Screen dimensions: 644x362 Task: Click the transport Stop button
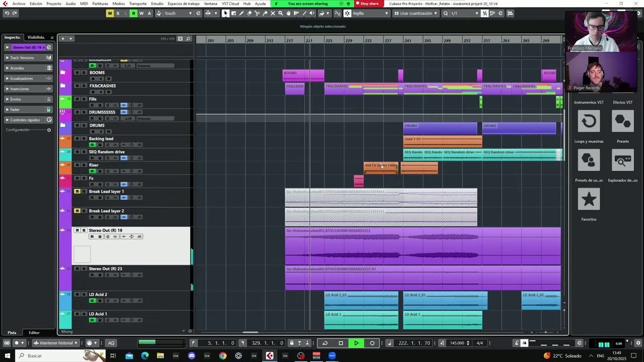[x=341, y=343]
